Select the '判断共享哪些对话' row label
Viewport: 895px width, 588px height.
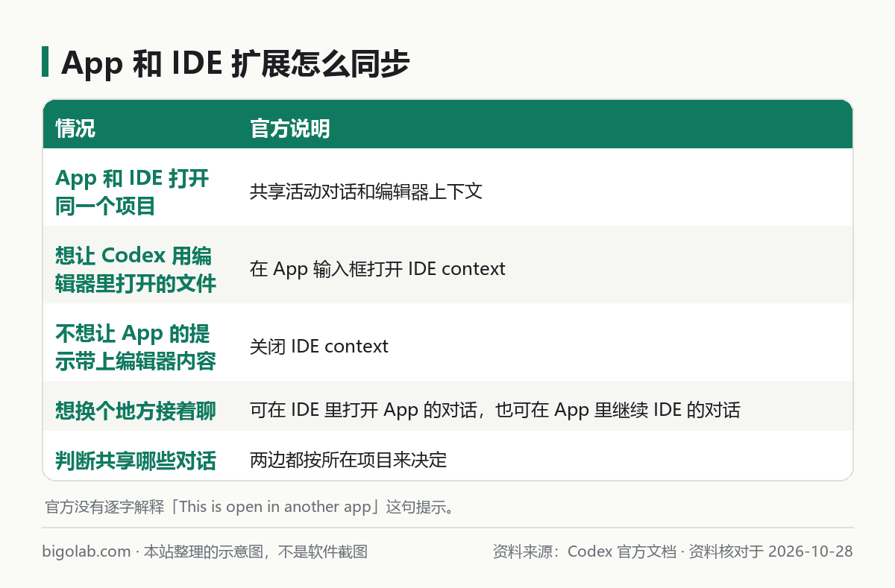[x=136, y=461]
